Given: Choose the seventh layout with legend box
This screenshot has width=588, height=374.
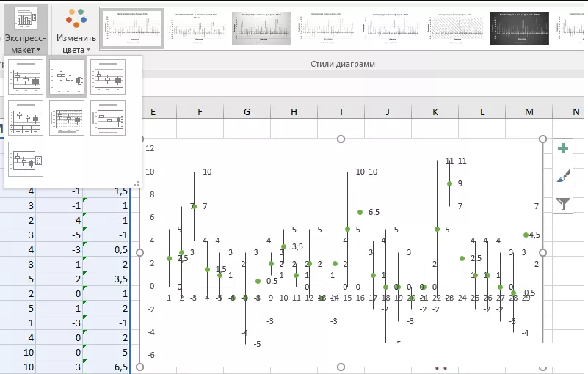Looking at the screenshot, I should coord(26,159).
